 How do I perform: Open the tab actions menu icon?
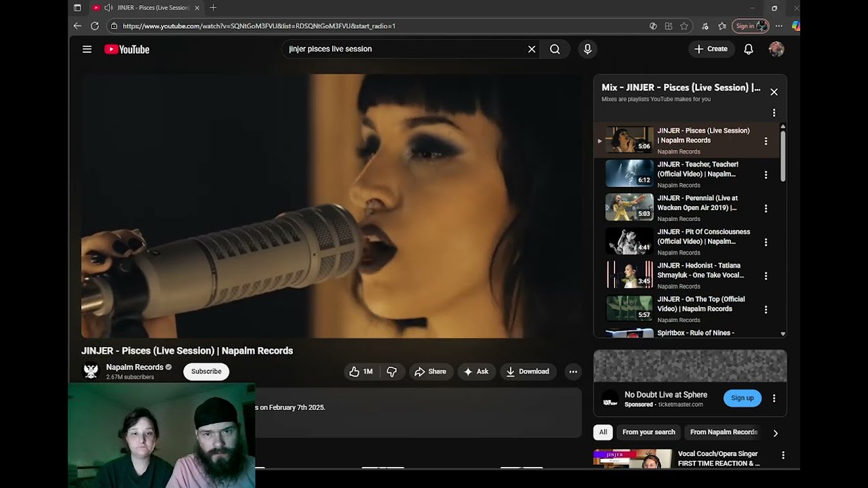77,8
